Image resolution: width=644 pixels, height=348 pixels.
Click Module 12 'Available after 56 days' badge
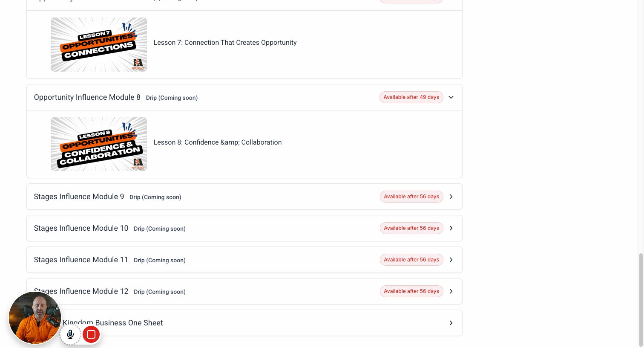tap(411, 291)
